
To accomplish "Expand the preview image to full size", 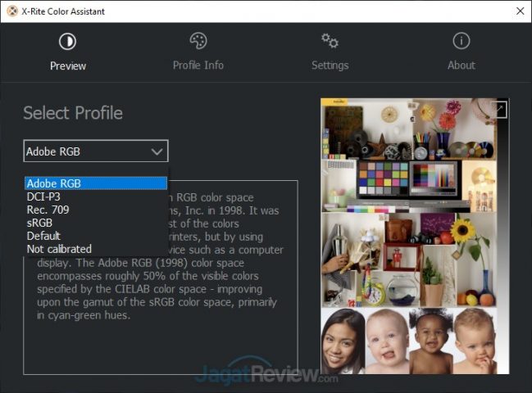I will click(498, 109).
